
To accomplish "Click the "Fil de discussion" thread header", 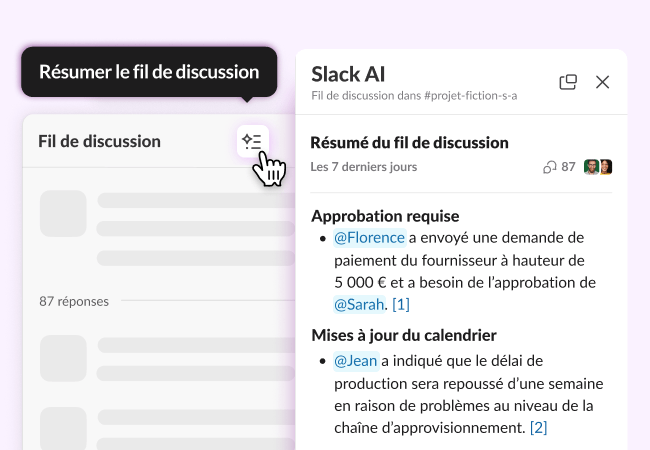I will (x=99, y=141).
